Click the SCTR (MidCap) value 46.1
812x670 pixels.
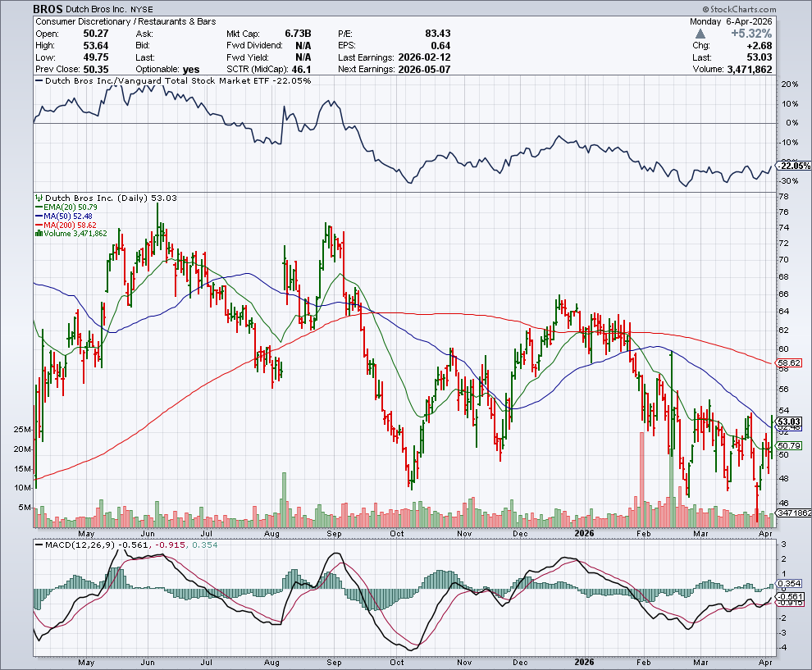coord(302,70)
